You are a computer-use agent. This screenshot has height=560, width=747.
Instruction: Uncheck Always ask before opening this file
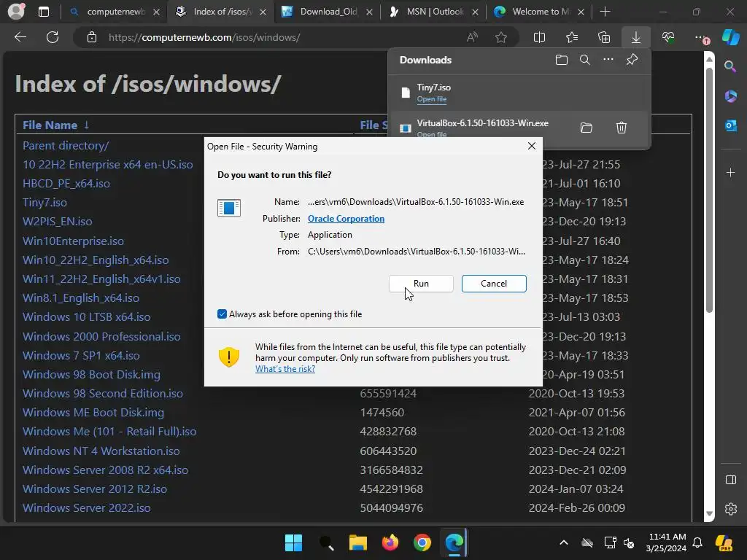[x=222, y=314]
